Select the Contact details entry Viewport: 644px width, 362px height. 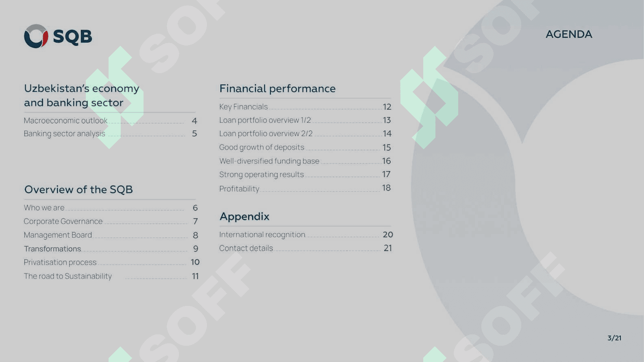(246, 248)
